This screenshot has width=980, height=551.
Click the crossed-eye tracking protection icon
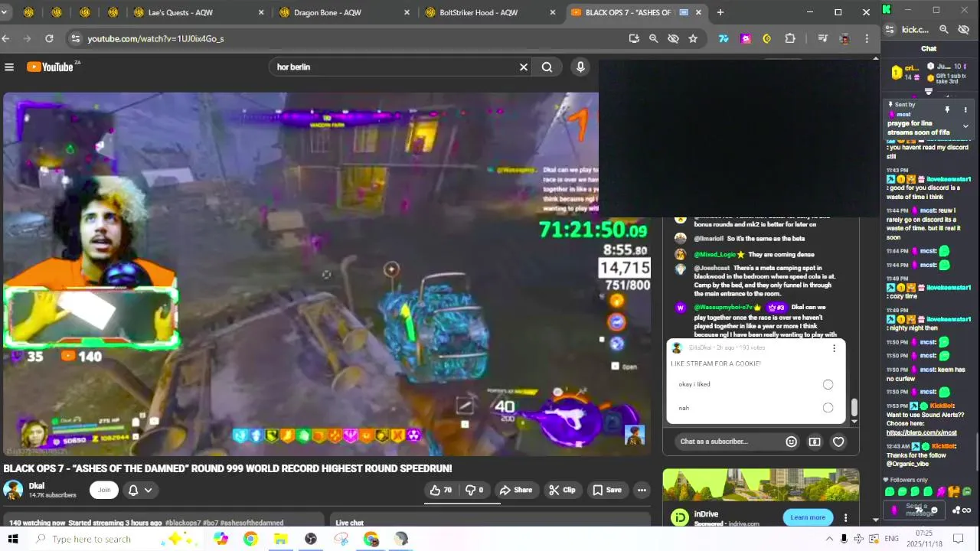(x=673, y=38)
